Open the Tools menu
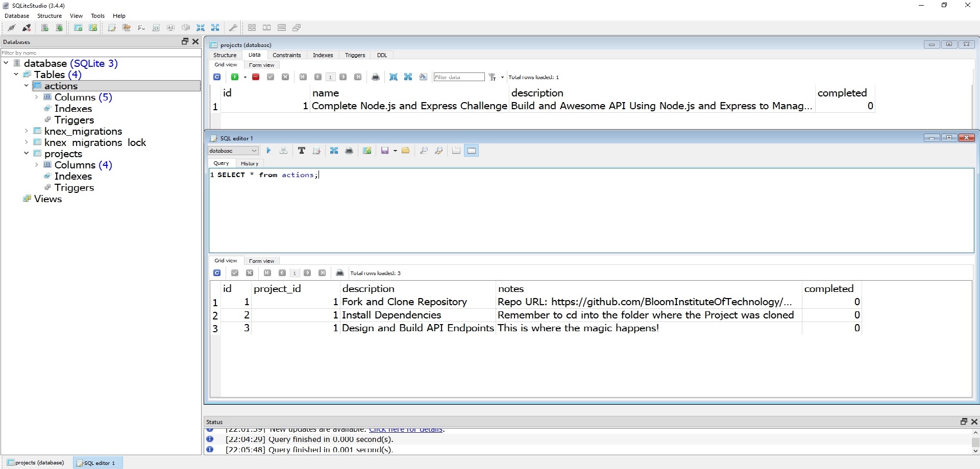Image resolution: width=980 pixels, height=469 pixels. pos(97,16)
